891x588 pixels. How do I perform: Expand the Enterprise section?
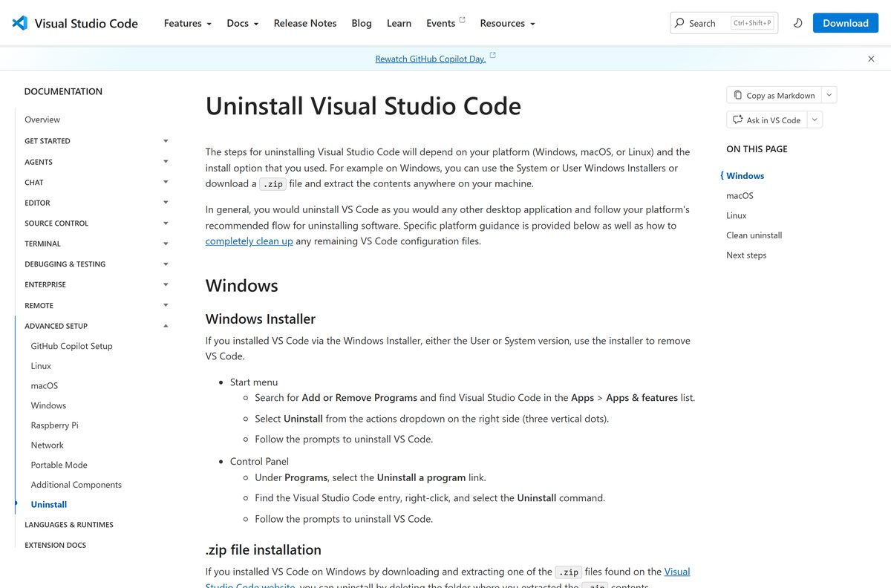pos(166,284)
